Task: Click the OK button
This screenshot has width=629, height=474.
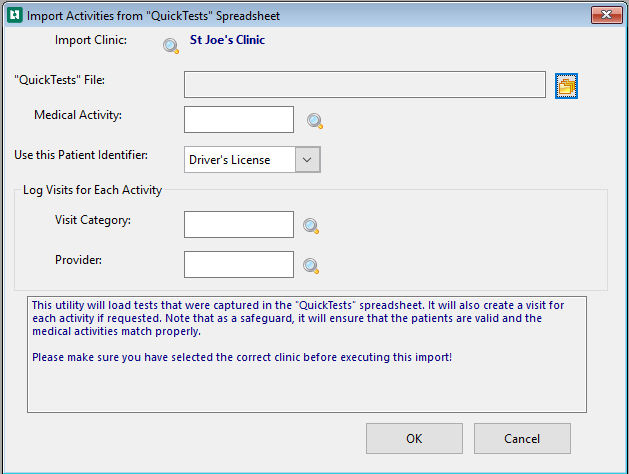Action: 414,438
